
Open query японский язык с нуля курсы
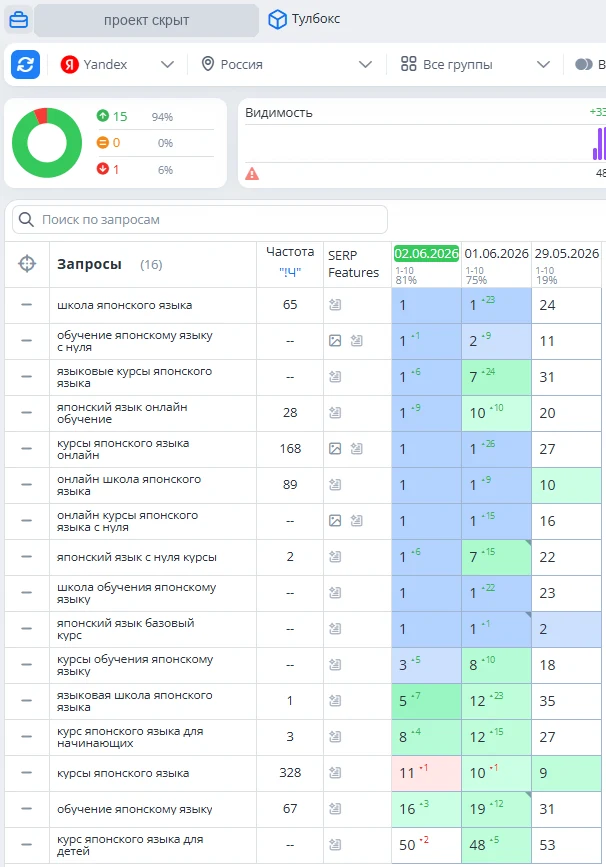pos(137,557)
